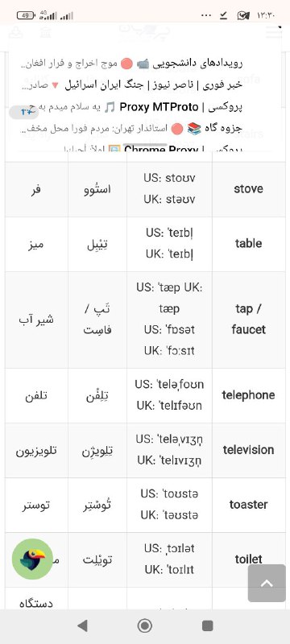Select the tap / faucet table cell
This screenshot has width=290, height=644.
pos(248,319)
